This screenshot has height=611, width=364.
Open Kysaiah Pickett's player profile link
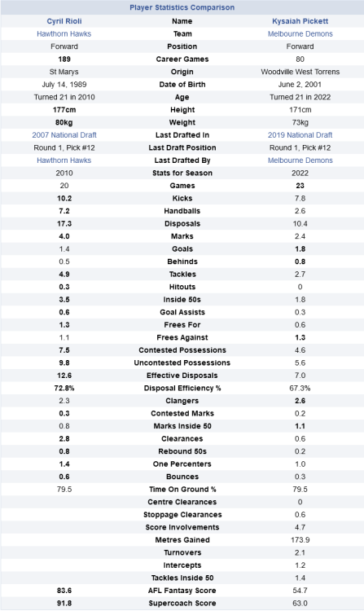tap(300, 21)
